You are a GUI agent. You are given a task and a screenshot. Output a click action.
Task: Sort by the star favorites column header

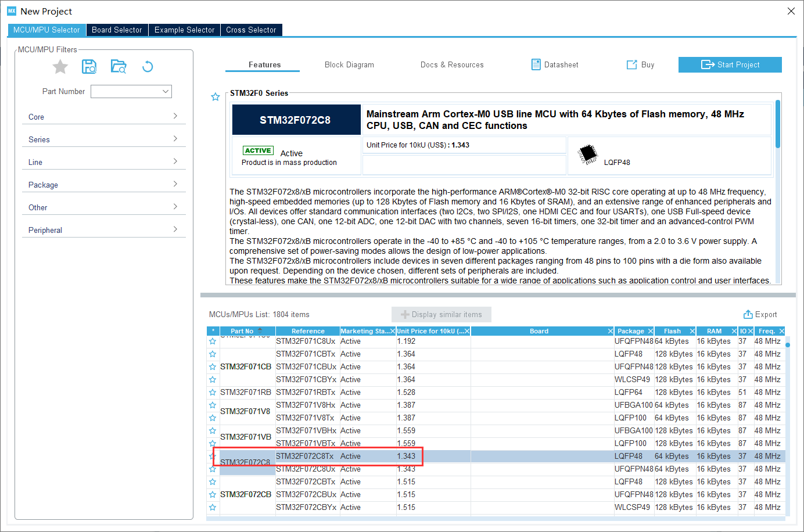click(213, 331)
